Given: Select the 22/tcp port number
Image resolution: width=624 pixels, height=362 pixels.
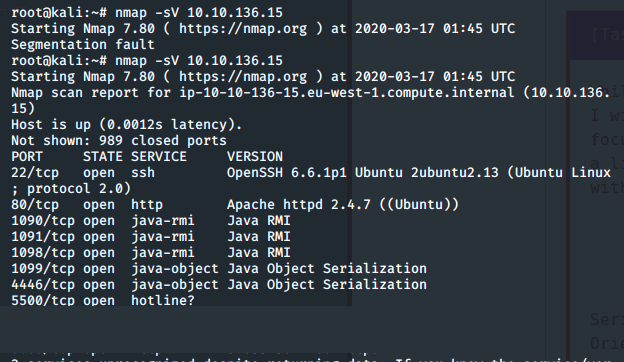Looking at the screenshot, I should point(35,173).
